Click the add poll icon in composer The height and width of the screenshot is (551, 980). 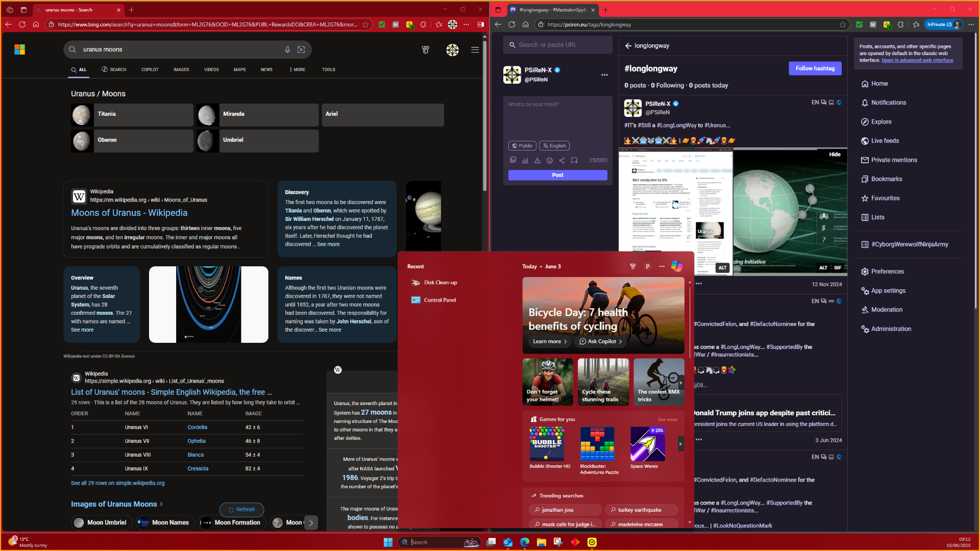pos(525,160)
